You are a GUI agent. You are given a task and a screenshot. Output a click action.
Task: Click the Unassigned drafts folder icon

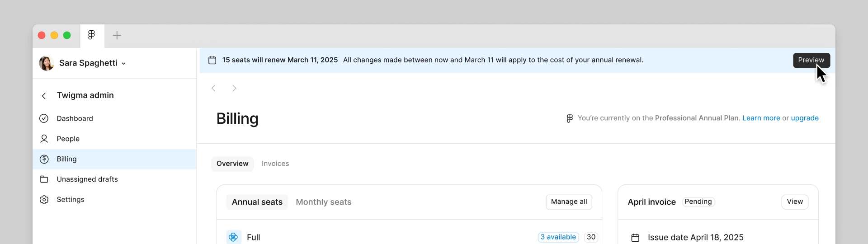[44, 179]
